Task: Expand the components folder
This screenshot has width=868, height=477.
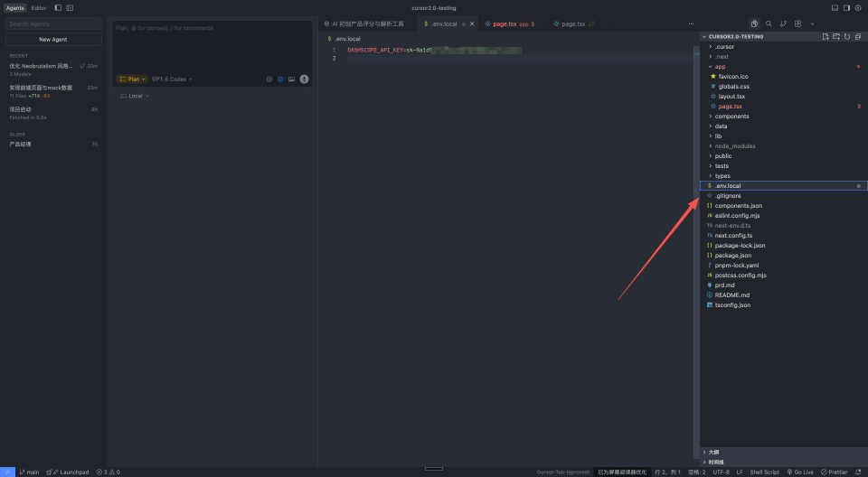Action: coord(731,117)
